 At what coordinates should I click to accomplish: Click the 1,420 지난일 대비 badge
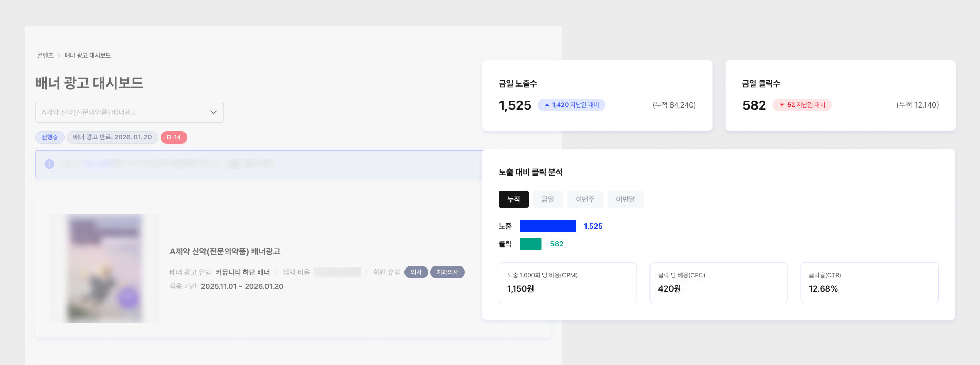click(571, 105)
